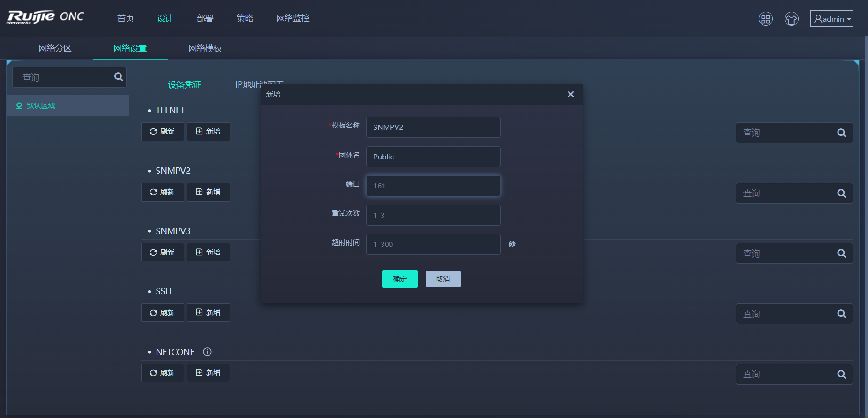This screenshot has width=868, height=418.
Task: Refresh the SNMPV2 credential list
Action: tap(162, 192)
